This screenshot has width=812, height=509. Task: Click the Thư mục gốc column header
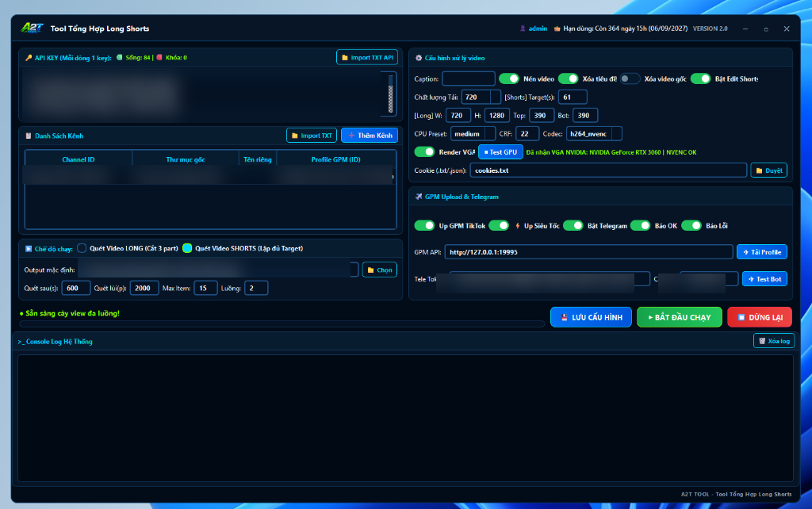point(186,159)
